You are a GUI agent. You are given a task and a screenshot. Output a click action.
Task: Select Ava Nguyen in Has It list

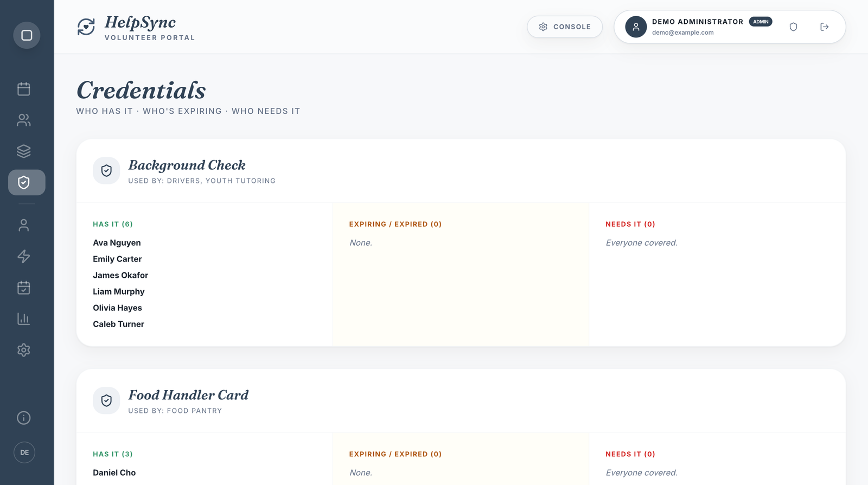117,242
